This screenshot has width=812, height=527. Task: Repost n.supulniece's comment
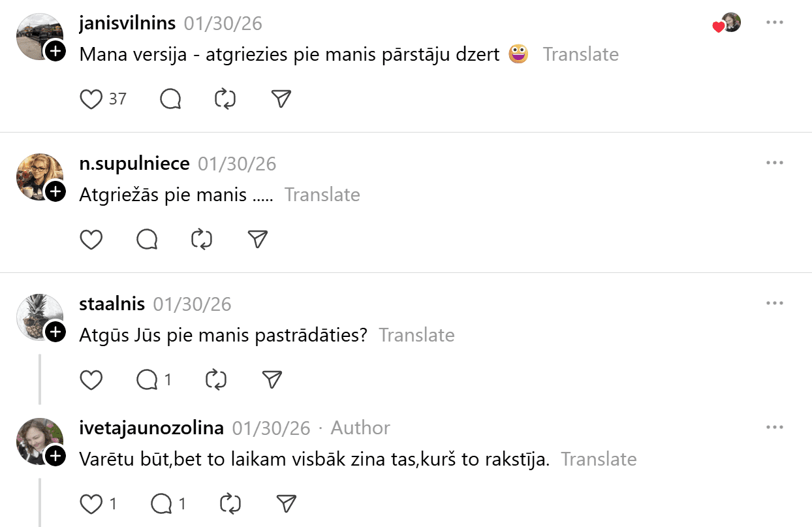click(x=202, y=240)
